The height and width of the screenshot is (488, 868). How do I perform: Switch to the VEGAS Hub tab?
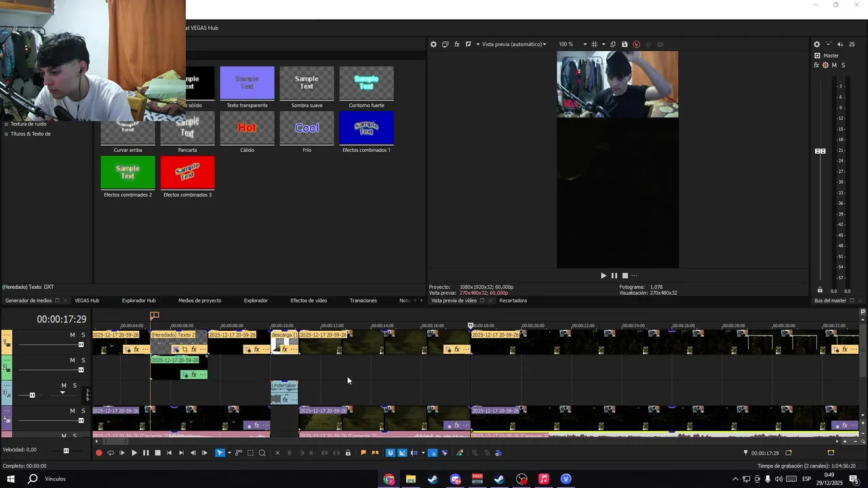87,300
